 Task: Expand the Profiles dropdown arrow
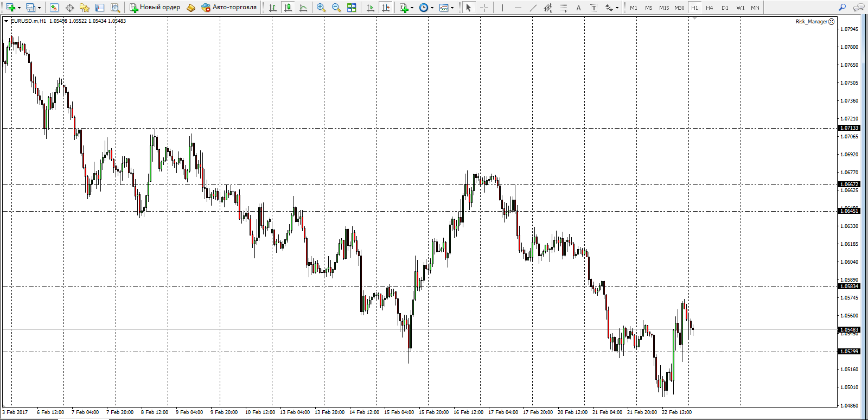39,8
